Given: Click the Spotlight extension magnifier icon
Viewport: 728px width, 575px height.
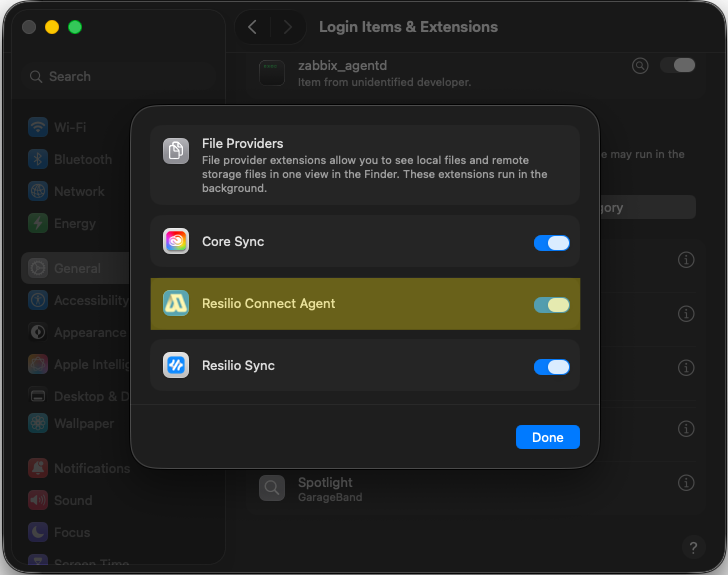Looking at the screenshot, I should [x=272, y=488].
